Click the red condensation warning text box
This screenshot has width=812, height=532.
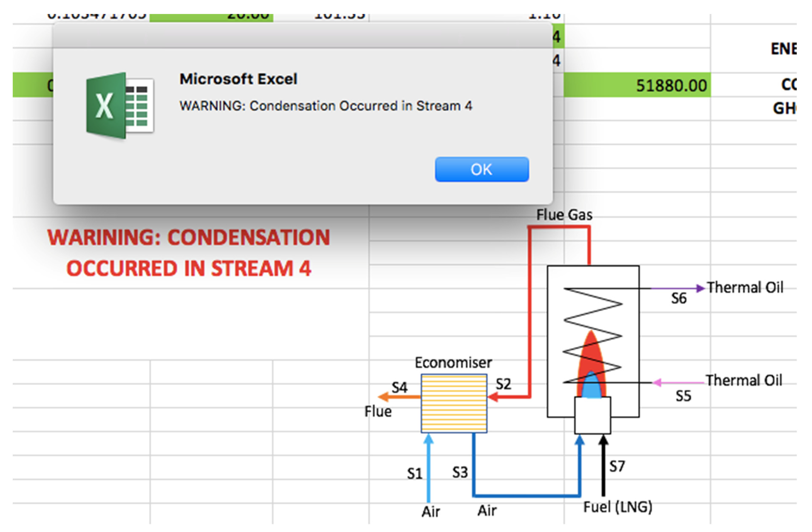click(189, 253)
